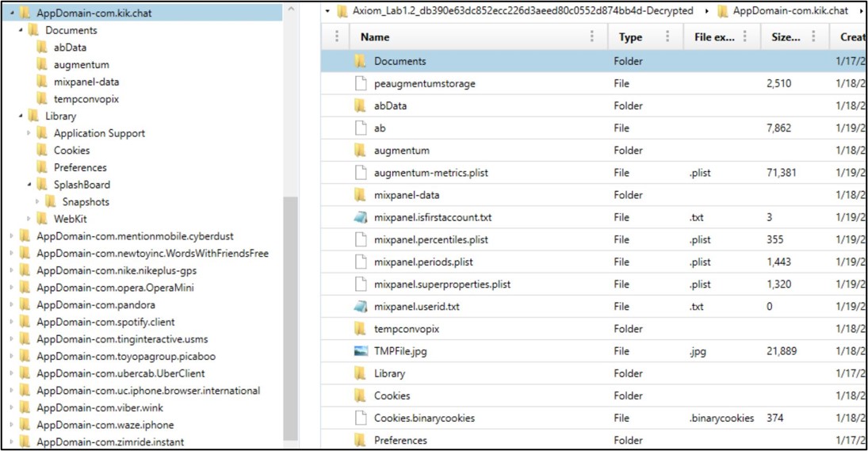The width and height of the screenshot is (868, 451).
Task: Click the Axiom_Lab1.2 breadcrumb folder icon
Action: pyautogui.click(x=342, y=10)
